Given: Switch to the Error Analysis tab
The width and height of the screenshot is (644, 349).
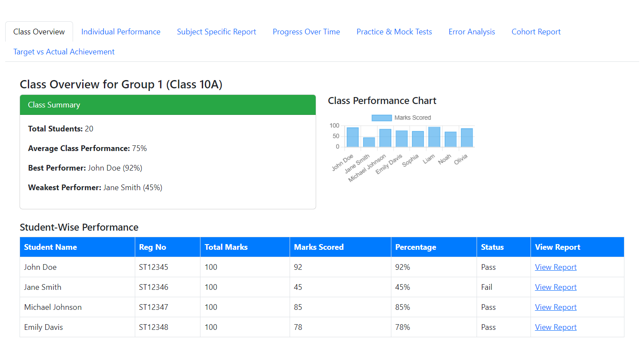Looking at the screenshot, I should click(472, 31).
